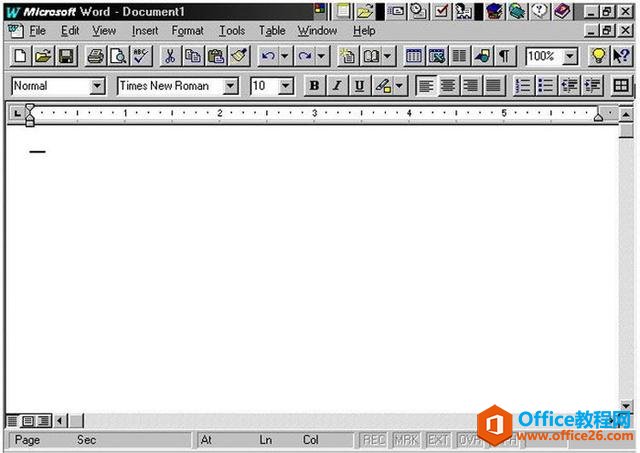Open the Format menu
The image size is (640, 453).
click(x=187, y=31)
